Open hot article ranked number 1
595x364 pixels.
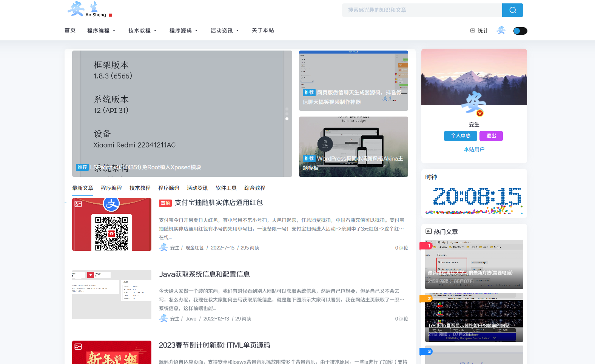(x=474, y=264)
